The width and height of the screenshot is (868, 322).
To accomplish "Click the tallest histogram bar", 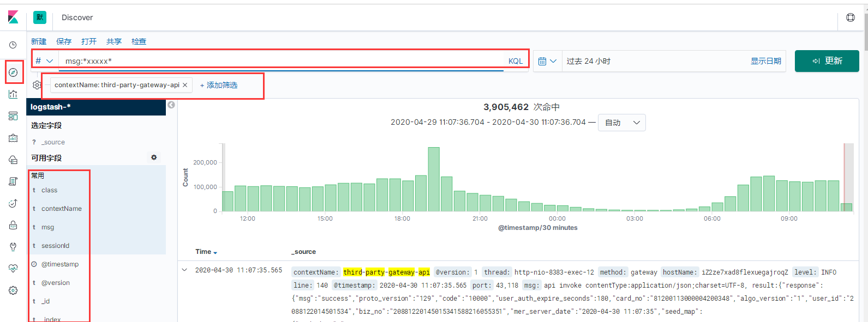I will click(x=434, y=179).
